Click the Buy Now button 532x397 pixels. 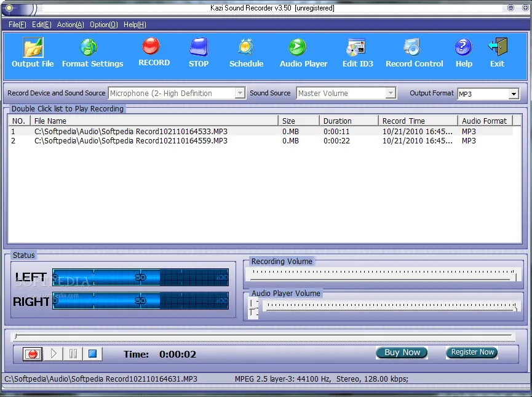402,353
